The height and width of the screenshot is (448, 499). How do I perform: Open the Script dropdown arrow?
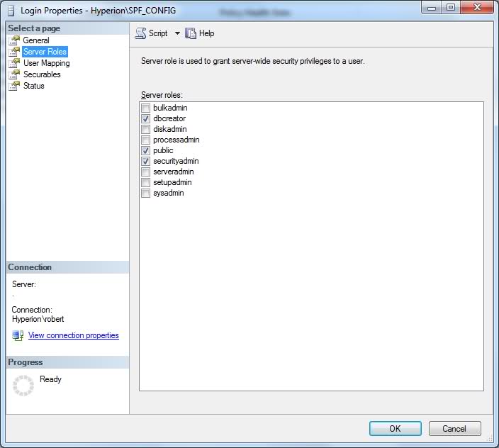coord(177,33)
